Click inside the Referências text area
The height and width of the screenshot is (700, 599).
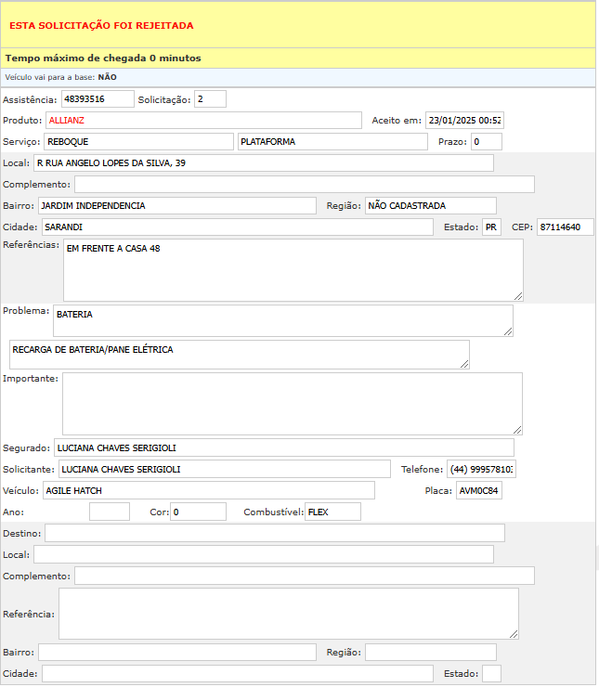point(293,270)
